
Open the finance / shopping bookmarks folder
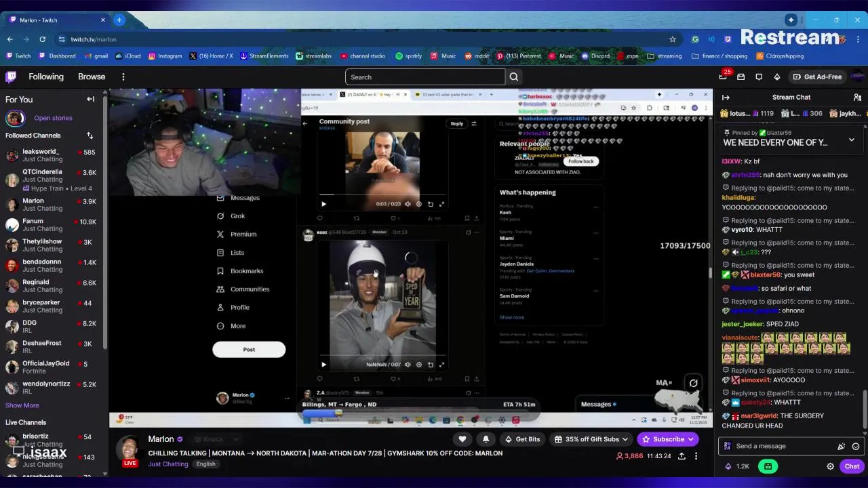point(719,56)
